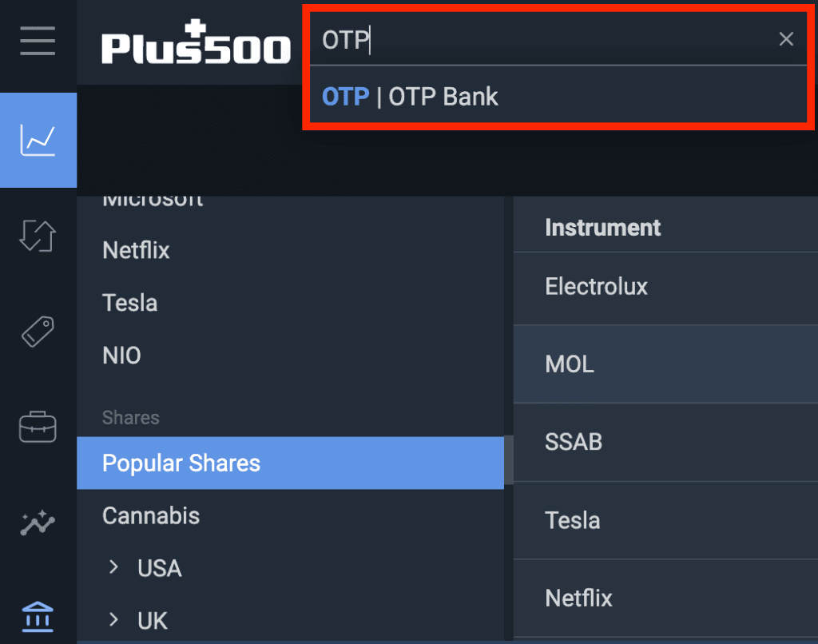Select Electrolux in the instrument table
The width and height of the screenshot is (818, 644).
pyautogui.click(x=596, y=287)
